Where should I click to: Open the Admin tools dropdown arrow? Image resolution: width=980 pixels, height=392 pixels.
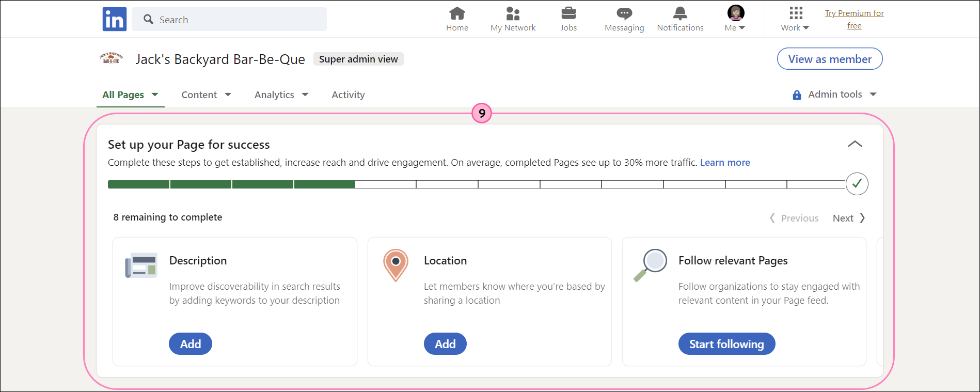pyautogui.click(x=873, y=95)
